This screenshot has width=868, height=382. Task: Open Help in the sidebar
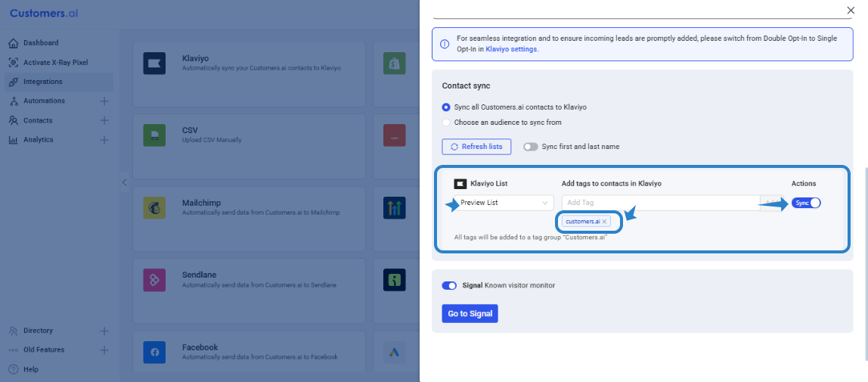click(x=30, y=369)
